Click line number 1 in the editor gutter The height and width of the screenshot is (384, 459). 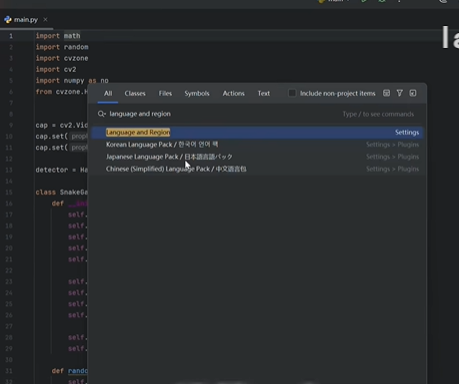pos(11,36)
